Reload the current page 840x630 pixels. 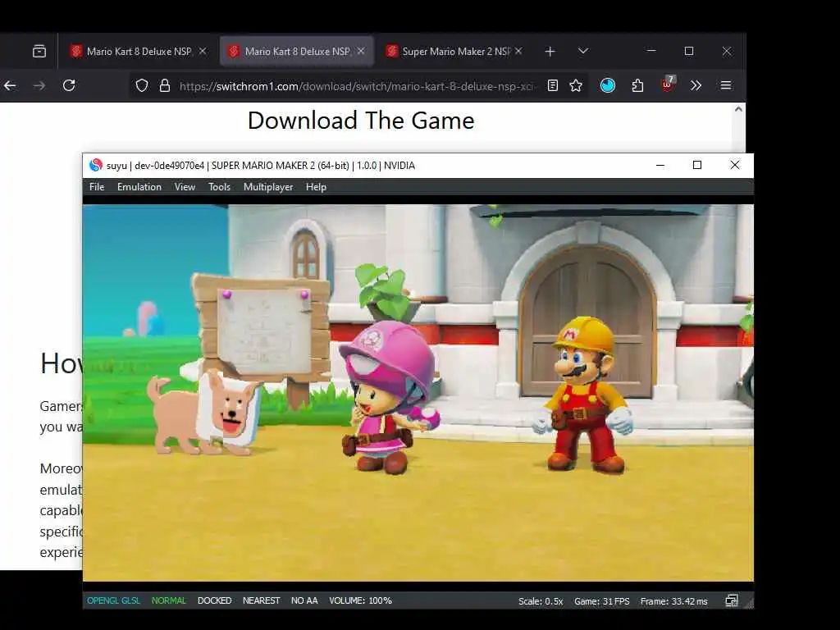pyautogui.click(x=69, y=85)
